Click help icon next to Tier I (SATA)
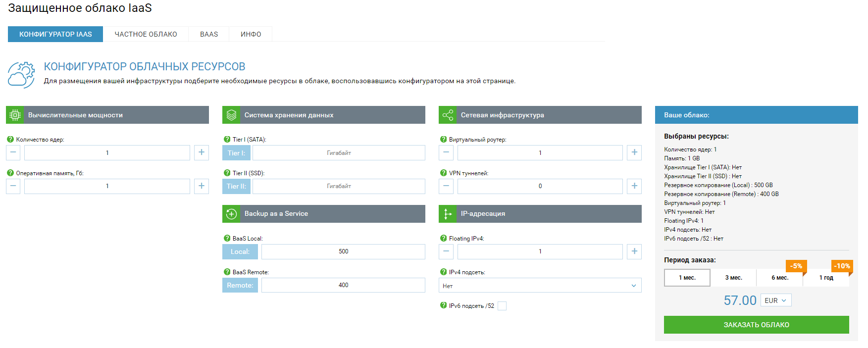The image size is (868, 348). (227, 140)
